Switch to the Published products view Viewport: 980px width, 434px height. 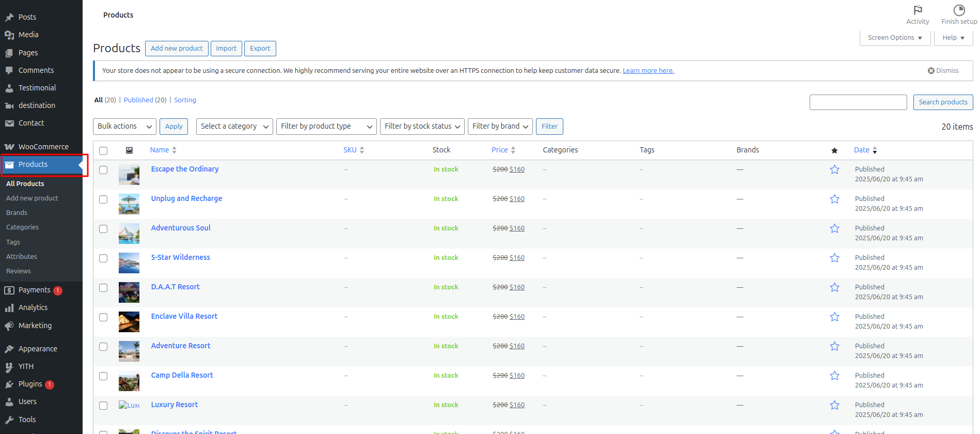coord(138,100)
